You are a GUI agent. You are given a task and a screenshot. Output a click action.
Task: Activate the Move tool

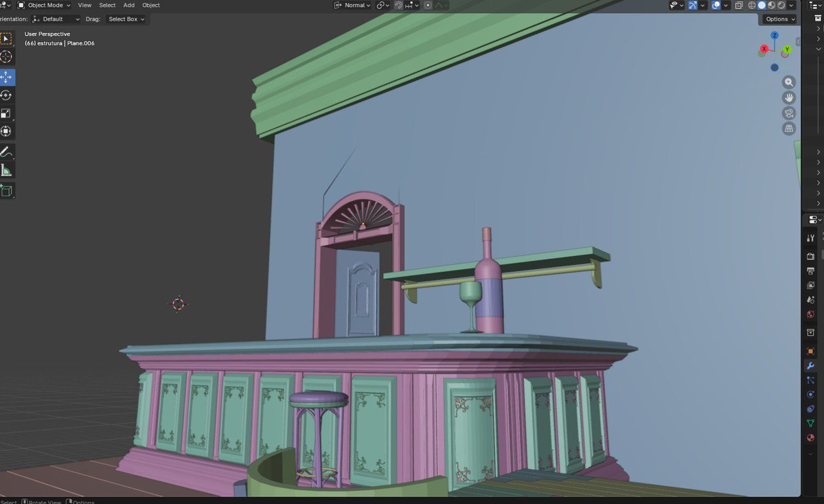tap(5, 77)
